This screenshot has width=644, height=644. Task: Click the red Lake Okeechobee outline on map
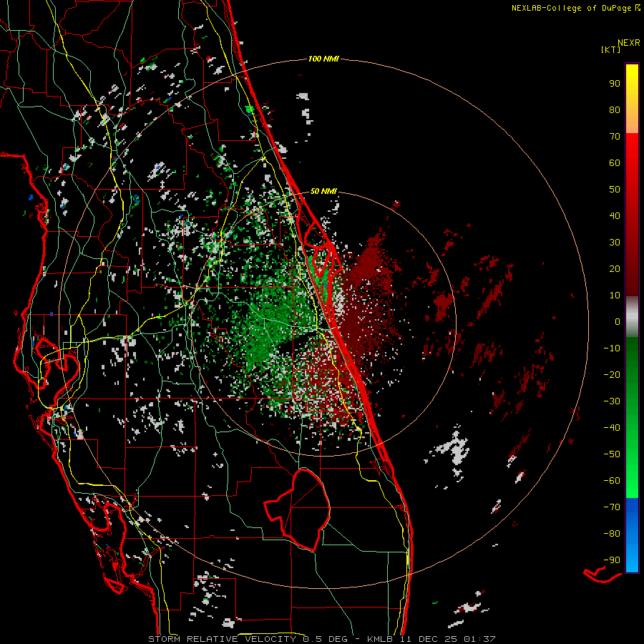coord(297,509)
